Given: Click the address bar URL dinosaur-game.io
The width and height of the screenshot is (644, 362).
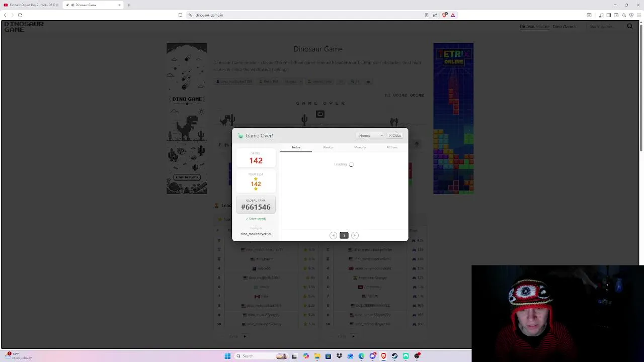Looking at the screenshot, I should (209, 15).
